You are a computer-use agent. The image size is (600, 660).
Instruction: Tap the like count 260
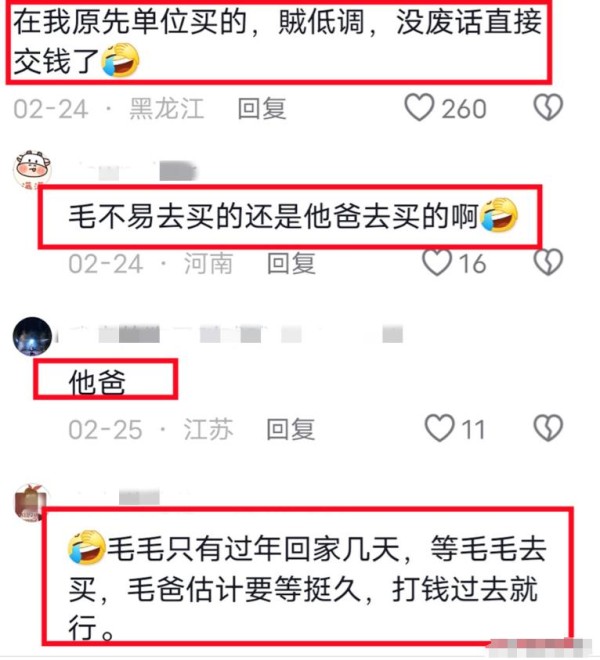pyautogui.click(x=464, y=109)
